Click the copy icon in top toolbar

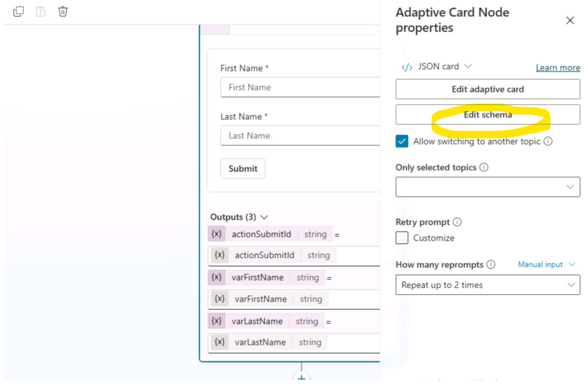[x=18, y=11]
